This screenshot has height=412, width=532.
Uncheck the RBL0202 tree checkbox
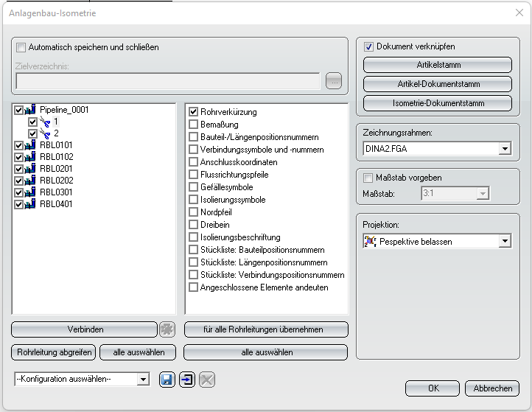pos(18,181)
